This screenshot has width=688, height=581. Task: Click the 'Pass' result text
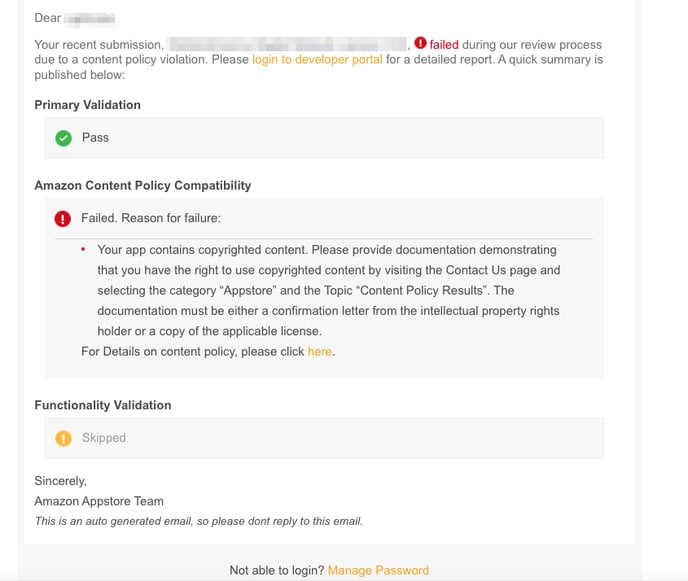[95, 138]
